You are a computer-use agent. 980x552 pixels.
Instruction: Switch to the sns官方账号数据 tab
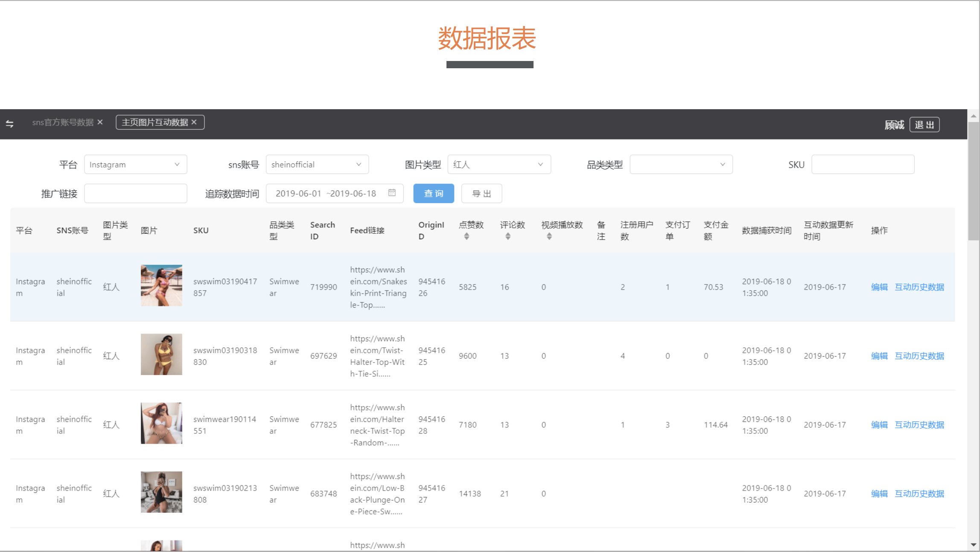[63, 122]
